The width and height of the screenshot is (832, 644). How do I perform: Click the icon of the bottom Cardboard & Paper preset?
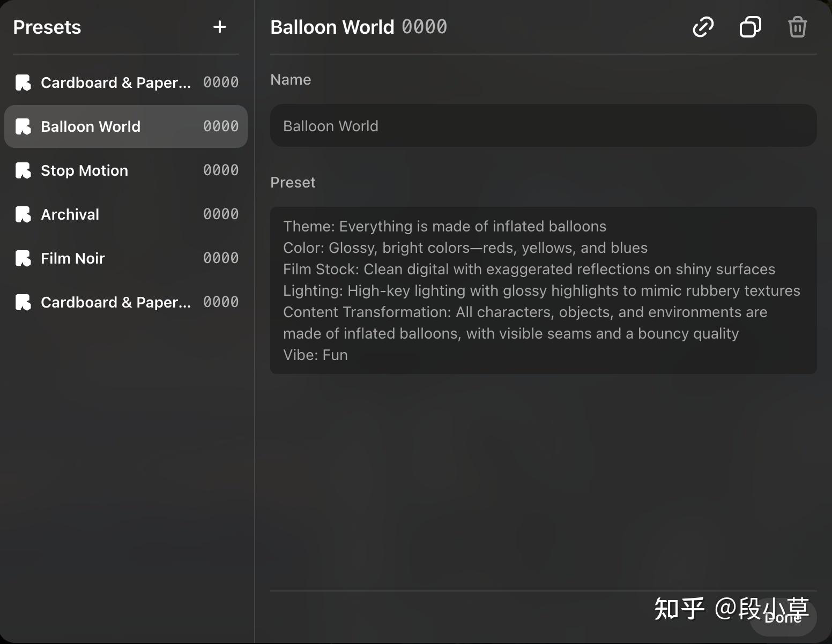tap(23, 302)
